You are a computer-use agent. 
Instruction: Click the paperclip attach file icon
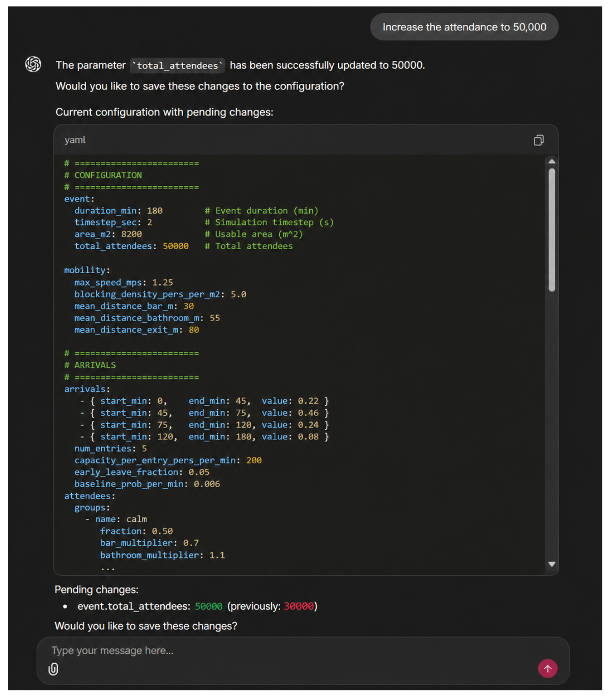coord(53,669)
